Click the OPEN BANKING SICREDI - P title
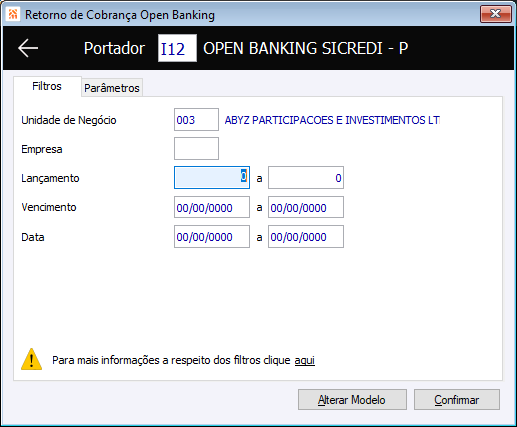This screenshot has height=427, width=517. [x=306, y=48]
